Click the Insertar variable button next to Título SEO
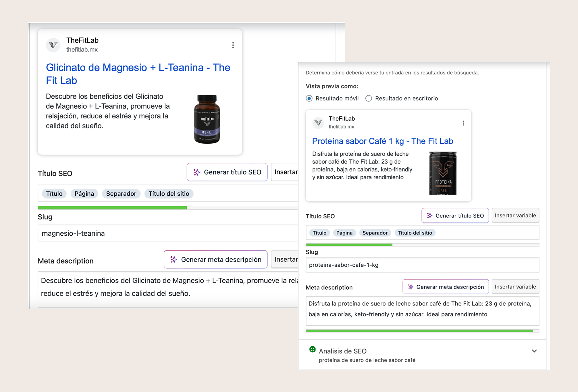The width and height of the screenshot is (578, 392). pos(515,215)
